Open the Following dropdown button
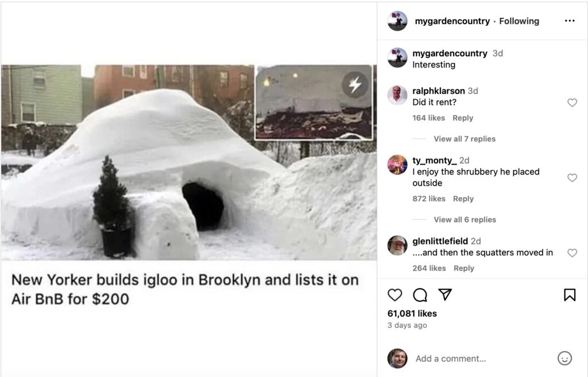This screenshot has height=377, width=588. (x=519, y=21)
